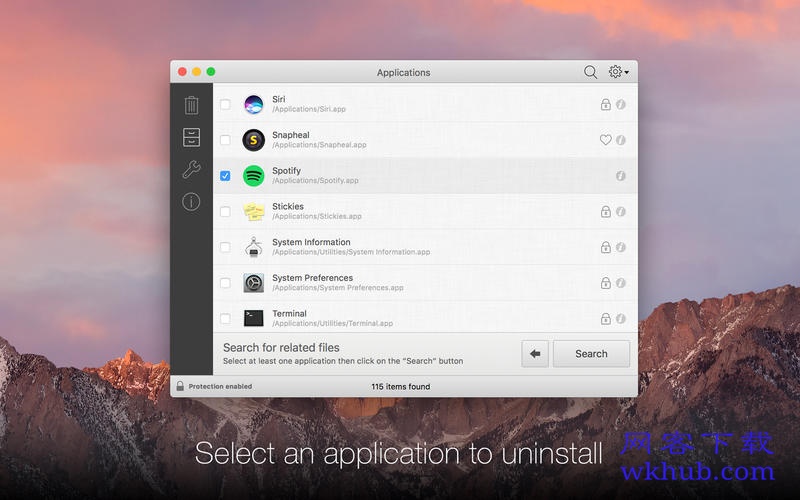The image size is (800, 500).
Task: Click the Search button
Action: pyautogui.click(x=591, y=354)
